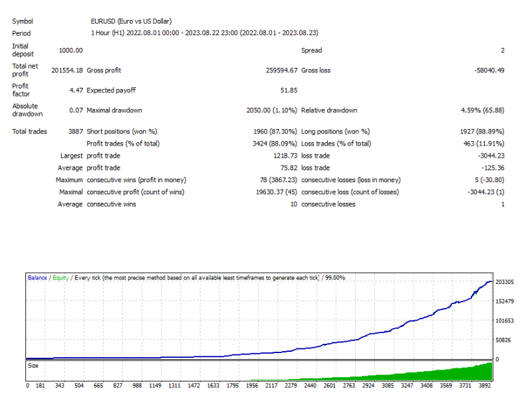Viewport: 532px width, 399px height.
Task: Click the 203305 value on the chart y-axis
Action: click(x=504, y=282)
